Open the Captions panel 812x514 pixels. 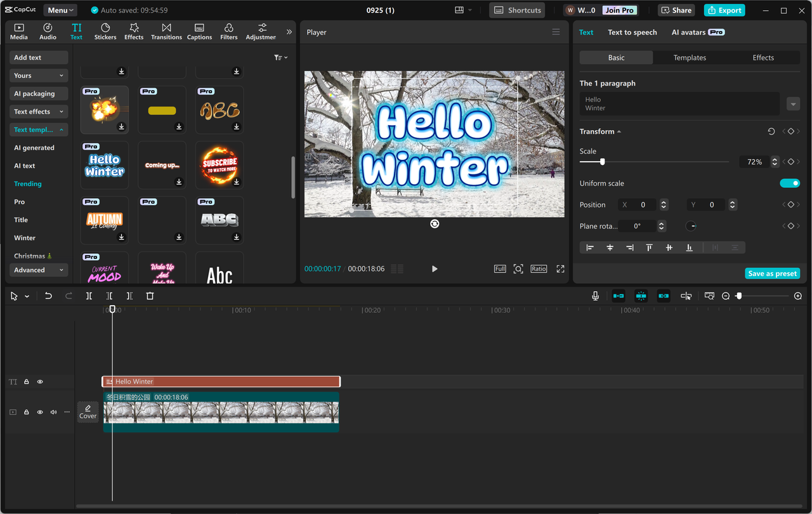[x=199, y=31]
